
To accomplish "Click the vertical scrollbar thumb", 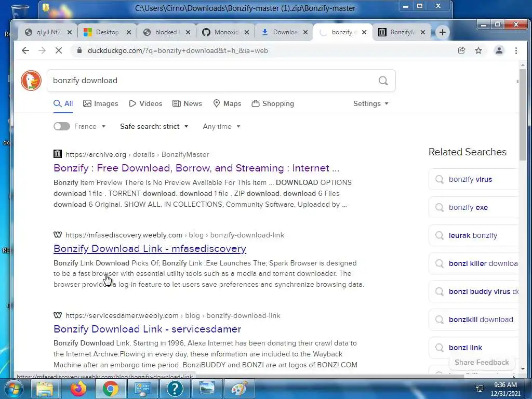I will [x=523, y=114].
